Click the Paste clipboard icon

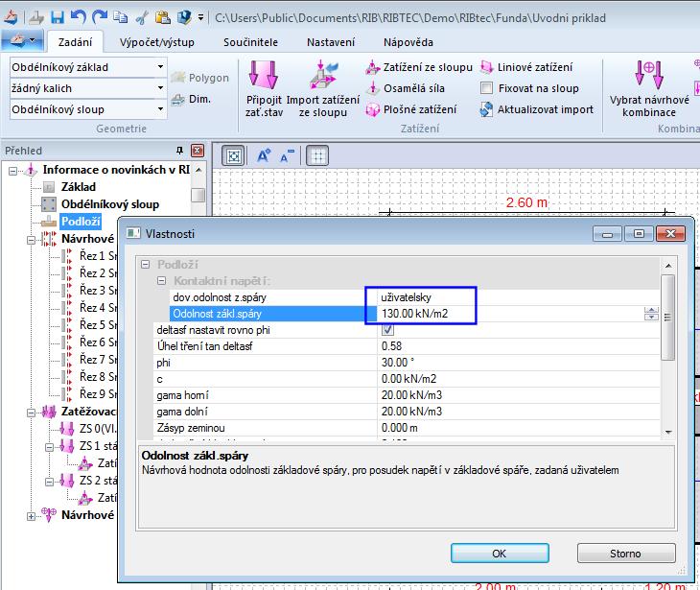tap(162, 17)
